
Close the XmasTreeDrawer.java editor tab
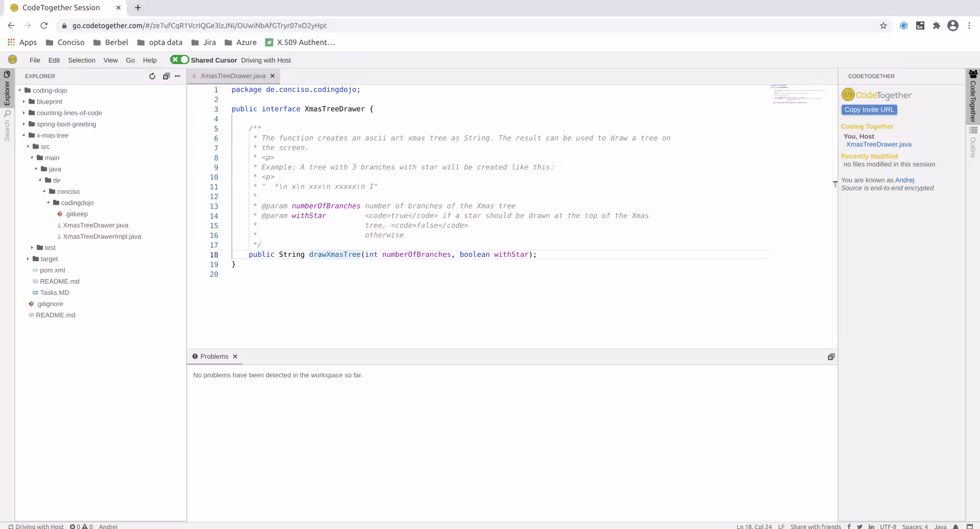point(272,76)
